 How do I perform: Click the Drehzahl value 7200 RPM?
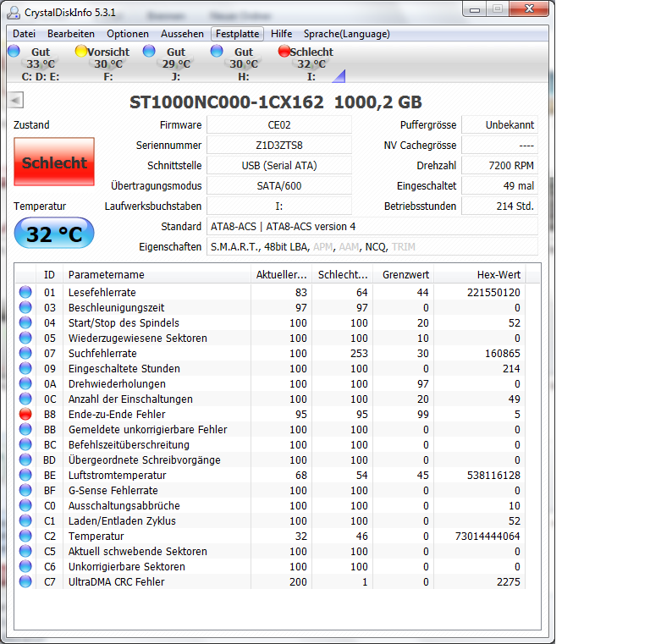(x=499, y=165)
